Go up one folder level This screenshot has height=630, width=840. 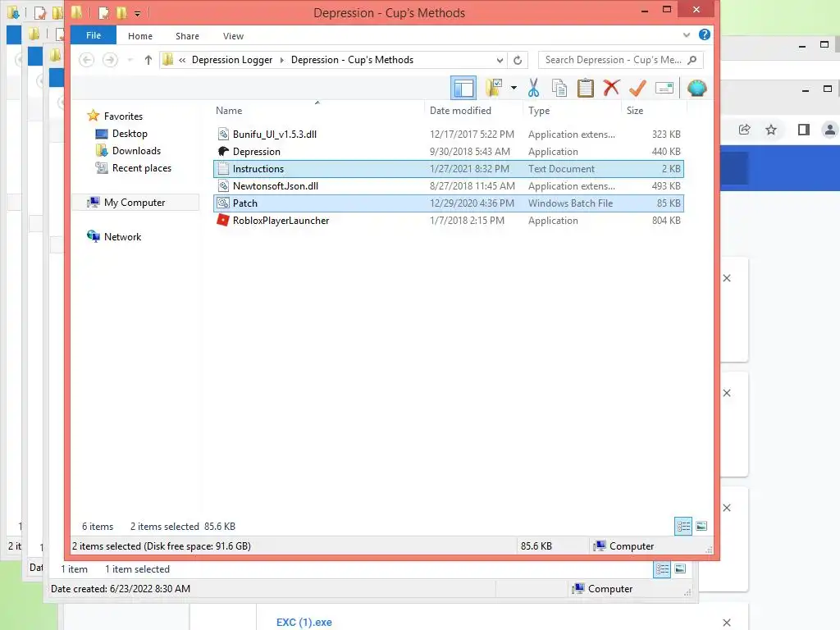tap(148, 60)
